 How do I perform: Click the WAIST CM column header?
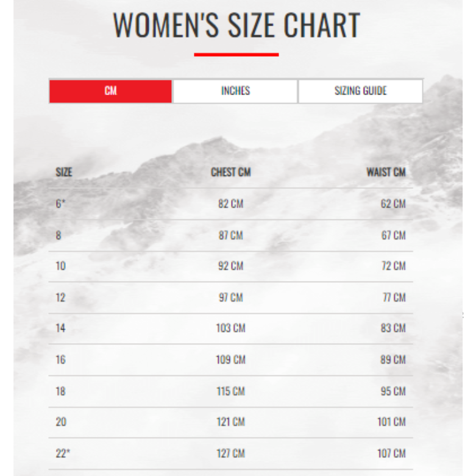point(386,172)
